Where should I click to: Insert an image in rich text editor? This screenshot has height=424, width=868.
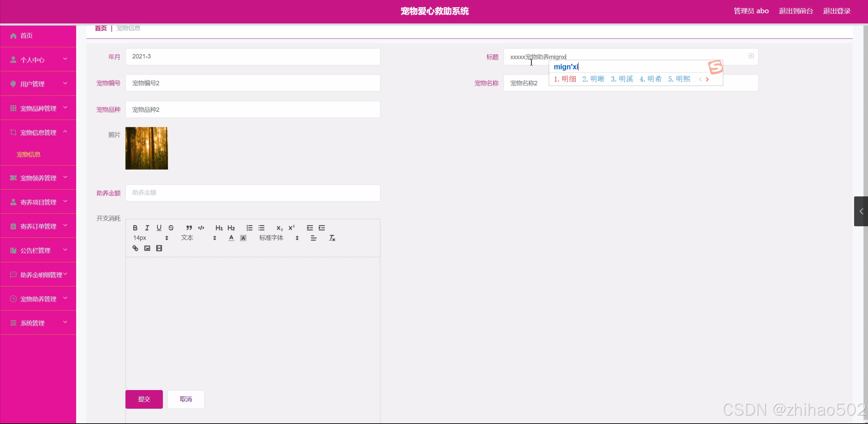pos(147,248)
